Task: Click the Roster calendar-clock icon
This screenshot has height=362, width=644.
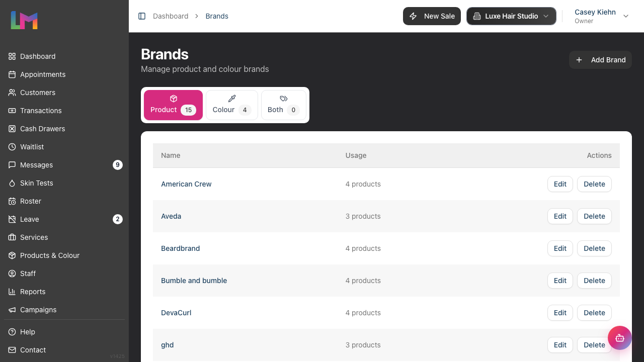Action: (x=12, y=201)
